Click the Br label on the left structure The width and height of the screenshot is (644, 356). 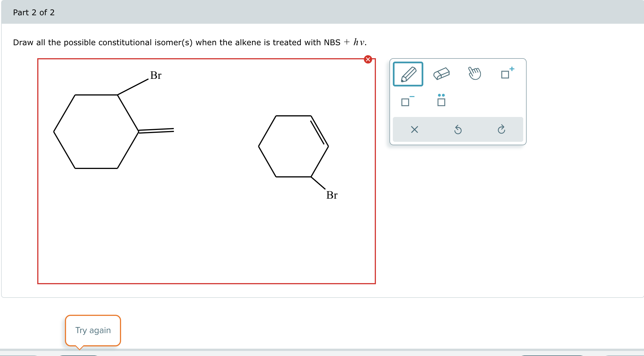tap(155, 75)
